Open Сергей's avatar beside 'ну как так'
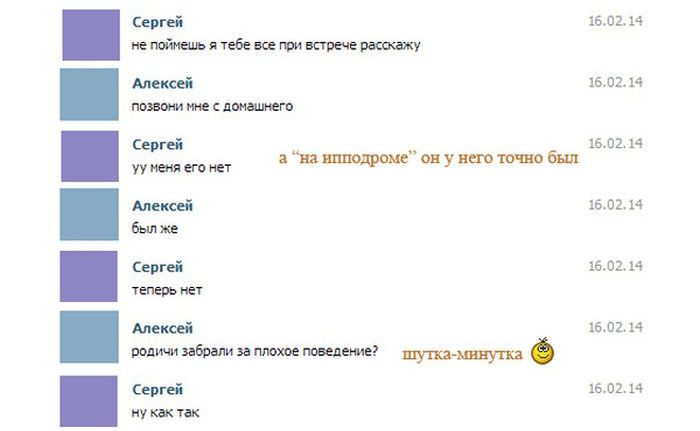This screenshot has height=431, width=700. point(89,401)
